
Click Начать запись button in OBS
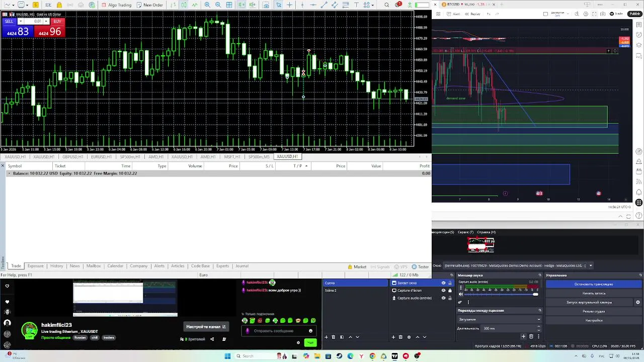(594, 293)
